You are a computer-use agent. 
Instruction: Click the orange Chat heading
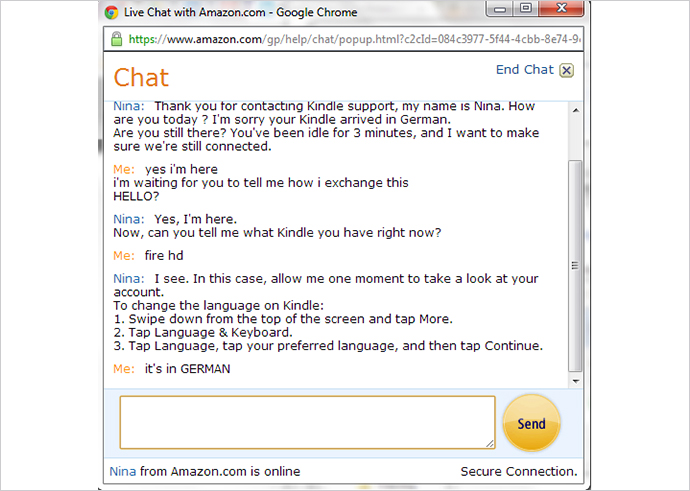coord(141,78)
